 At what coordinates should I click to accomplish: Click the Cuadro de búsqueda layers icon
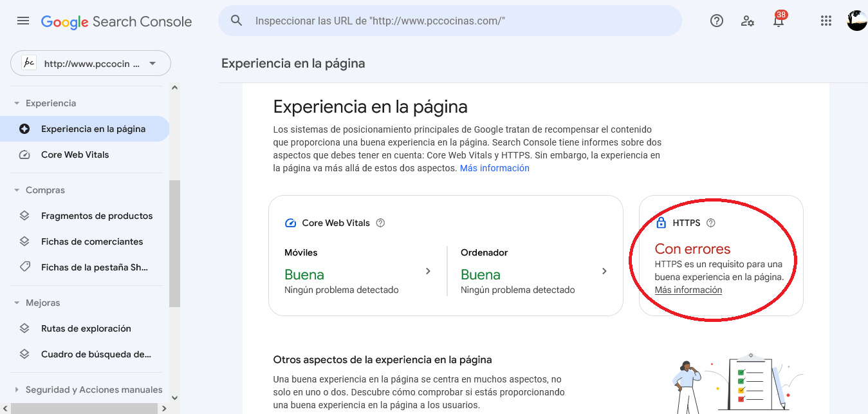tap(24, 354)
